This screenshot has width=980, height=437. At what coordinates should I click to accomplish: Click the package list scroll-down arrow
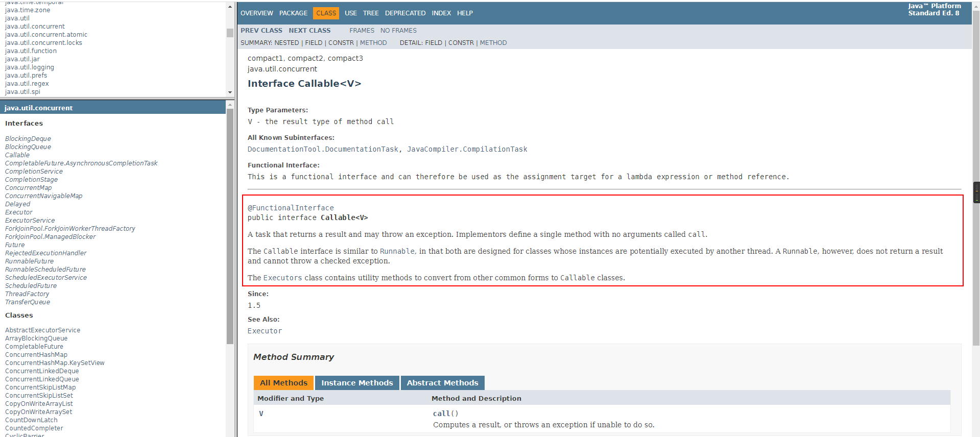(230, 92)
